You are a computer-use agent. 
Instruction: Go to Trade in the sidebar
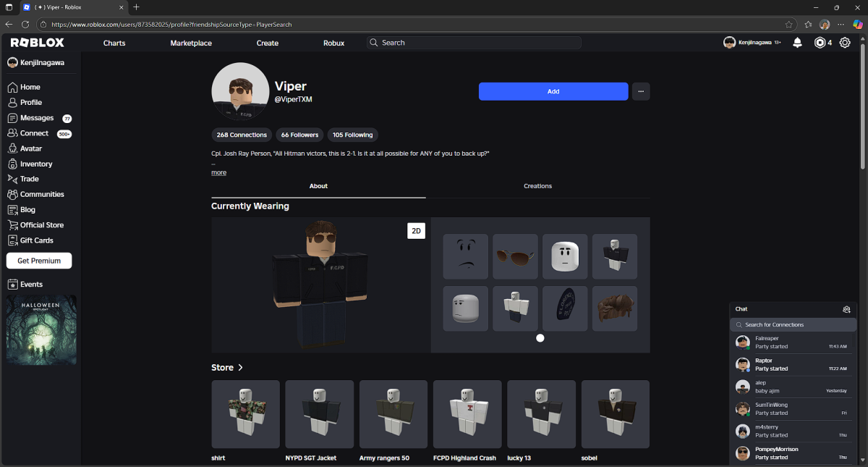29,179
